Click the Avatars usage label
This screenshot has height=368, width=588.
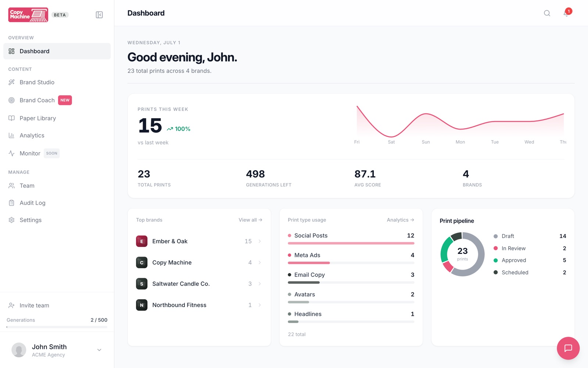pyautogui.click(x=304, y=294)
